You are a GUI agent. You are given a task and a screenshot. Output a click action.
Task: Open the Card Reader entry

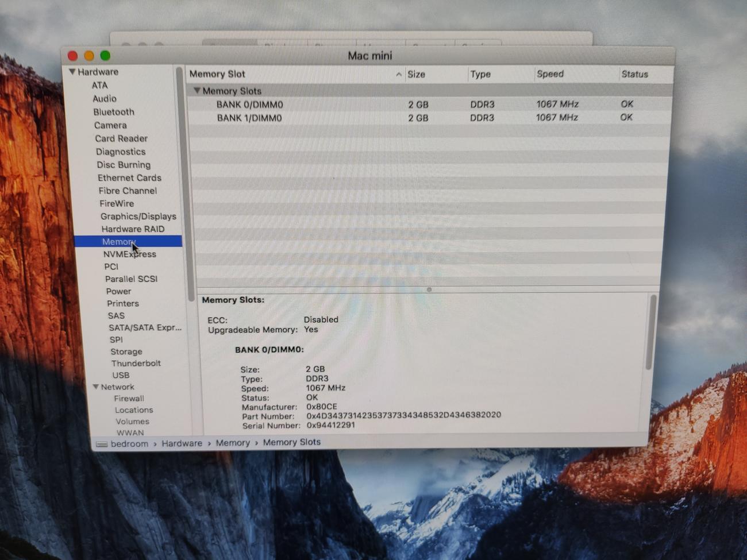121,138
